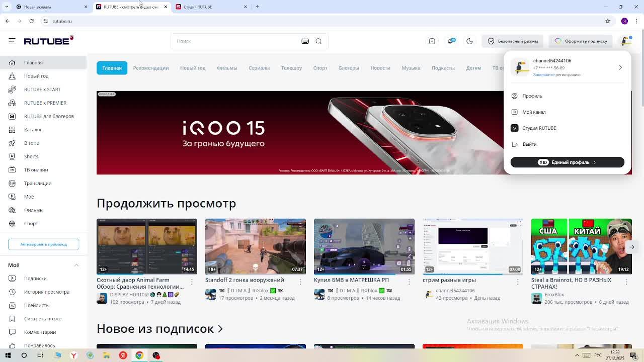Image resolution: width=644 pixels, height=362 pixels.
Task: Select the Телешоу category tab
Action: click(291, 68)
